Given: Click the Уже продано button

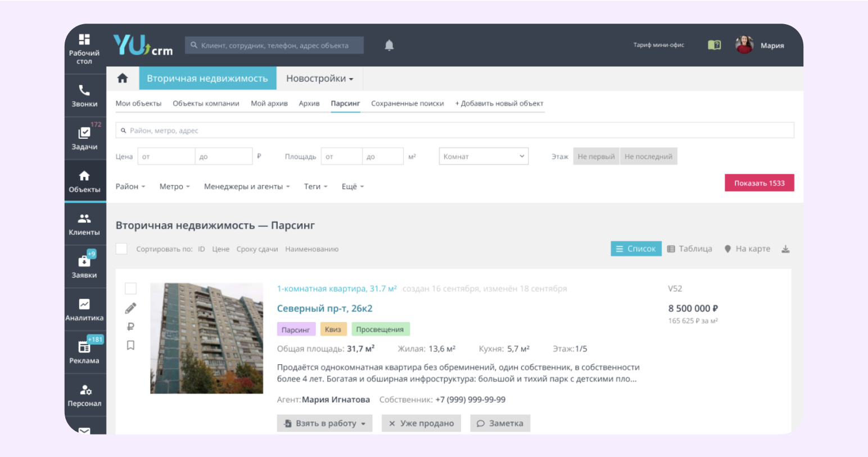Looking at the screenshot, I should tap(421, 423).
